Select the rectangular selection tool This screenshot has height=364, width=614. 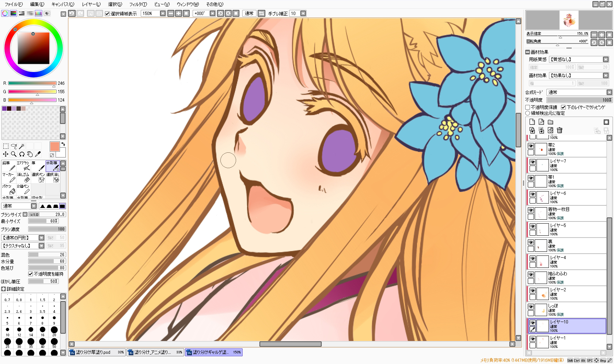pyautogui.click(x=5, y=146)
